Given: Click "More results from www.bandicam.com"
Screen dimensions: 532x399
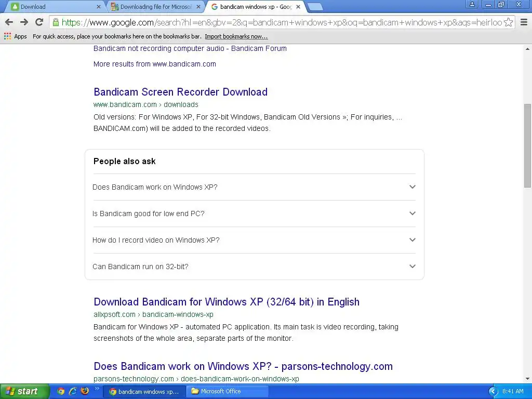Looking at the screenshot, I should tap(155, 64).
